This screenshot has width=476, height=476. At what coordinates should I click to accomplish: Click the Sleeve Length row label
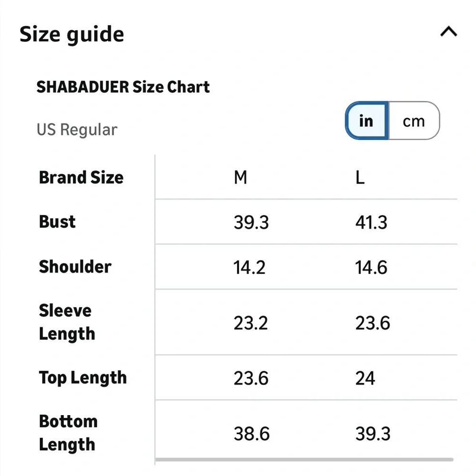tap(67, 322)
